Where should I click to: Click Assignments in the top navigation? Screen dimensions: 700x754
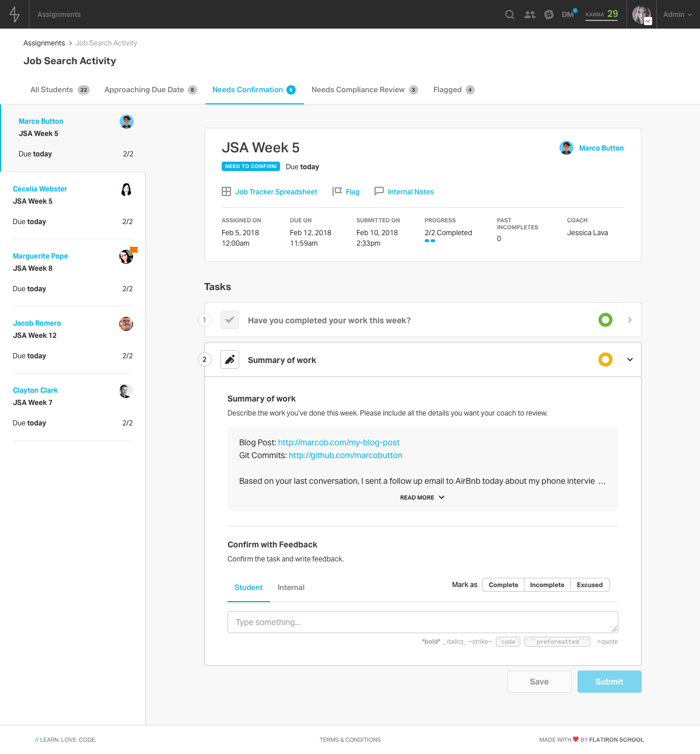coord(59,15)
